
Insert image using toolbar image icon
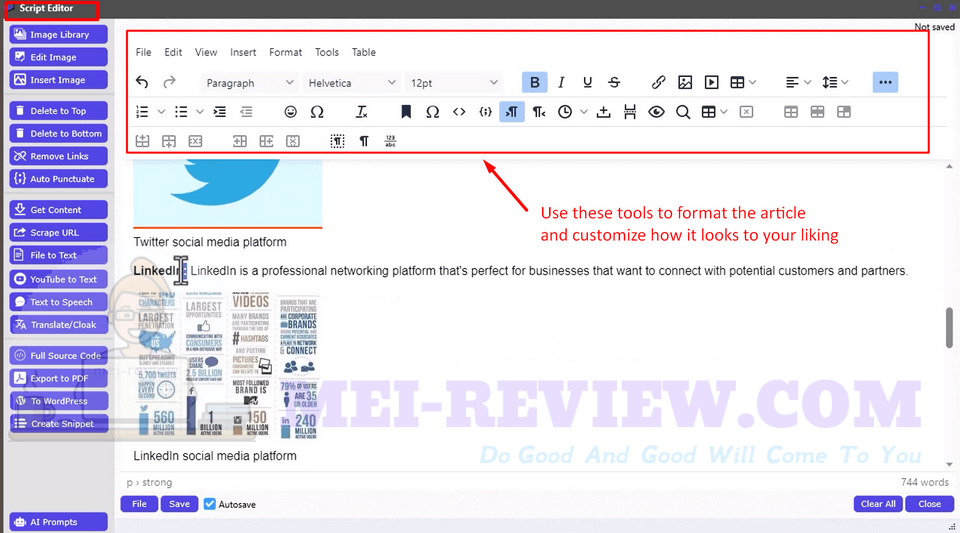(685, 82)
